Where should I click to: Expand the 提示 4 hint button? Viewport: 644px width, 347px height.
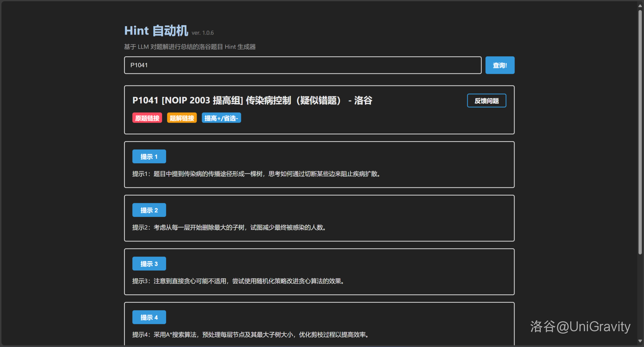(x=149, y=317)
